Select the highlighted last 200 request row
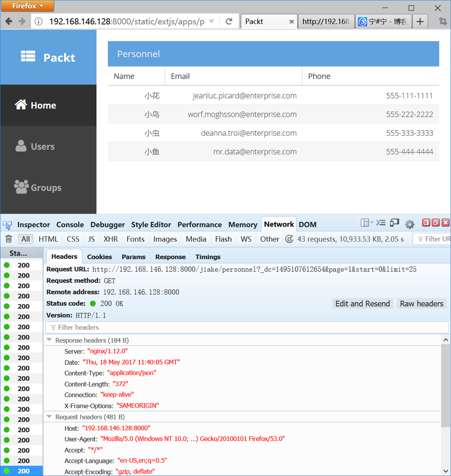 point(22,471)
